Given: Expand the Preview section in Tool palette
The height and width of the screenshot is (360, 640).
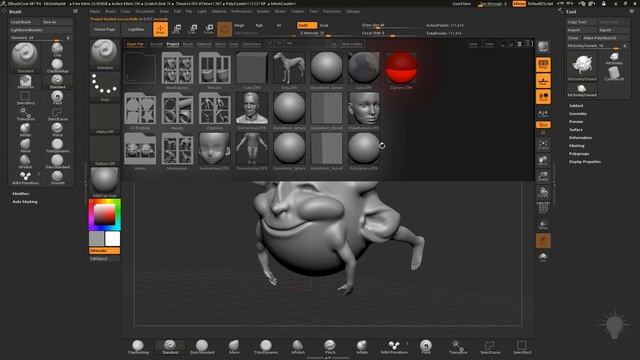Looking at the screenshot, I should 576,122.
